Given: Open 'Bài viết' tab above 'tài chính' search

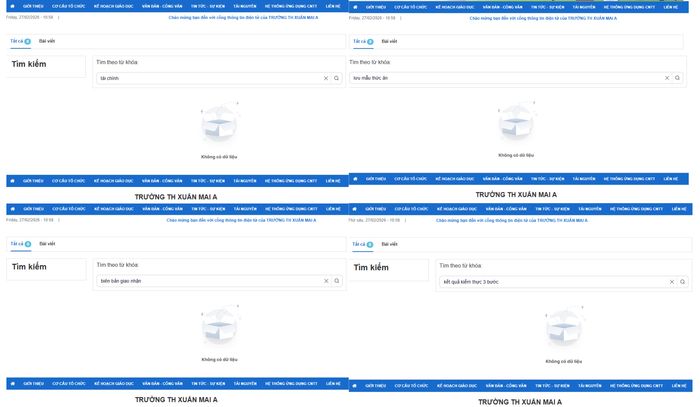Looking at the screenshot, I should coord(47,41).
